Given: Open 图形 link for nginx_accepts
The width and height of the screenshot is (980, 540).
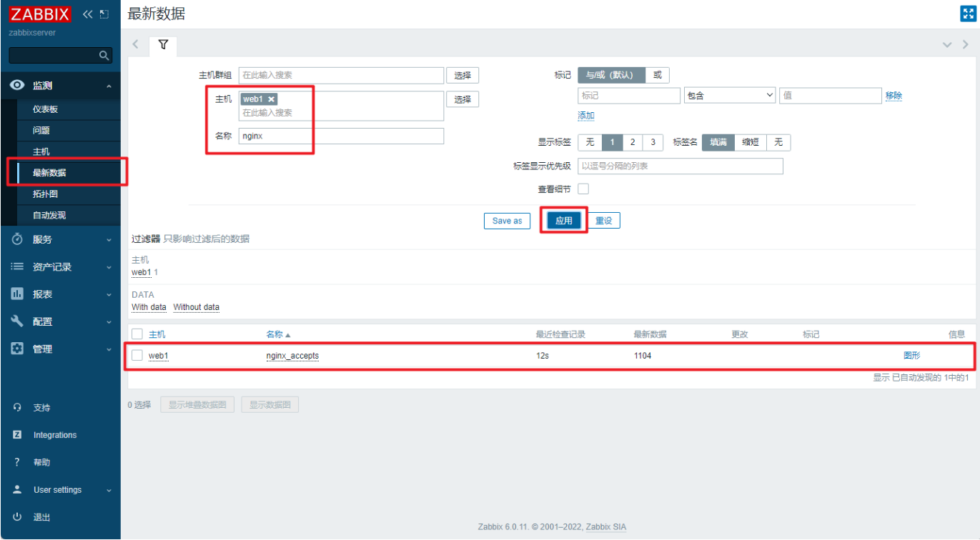Looking at the screenshot, I should 912,355.
